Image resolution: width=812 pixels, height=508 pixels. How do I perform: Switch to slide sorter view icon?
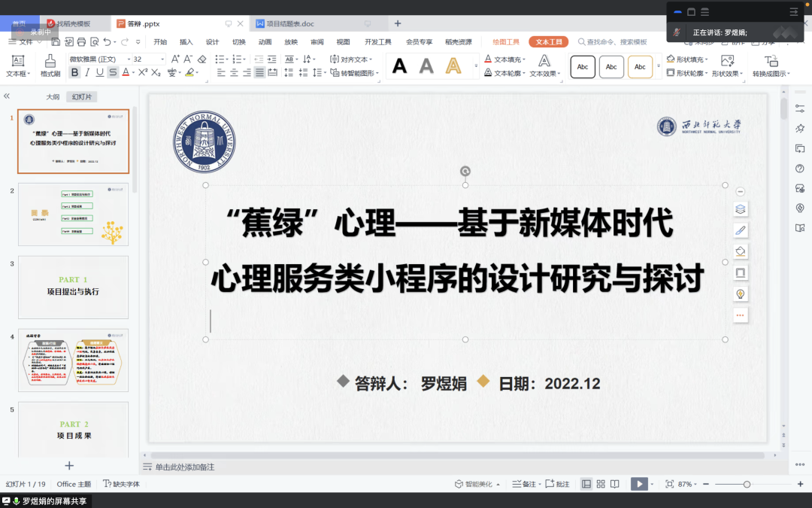click(x=601, y=484)
